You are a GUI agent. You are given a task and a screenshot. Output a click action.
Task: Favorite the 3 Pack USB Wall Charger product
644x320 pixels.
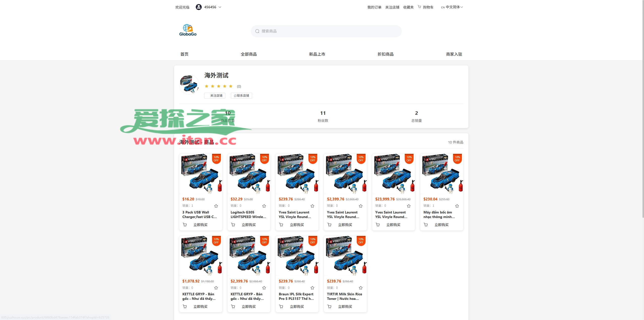[x=216, y=206]
